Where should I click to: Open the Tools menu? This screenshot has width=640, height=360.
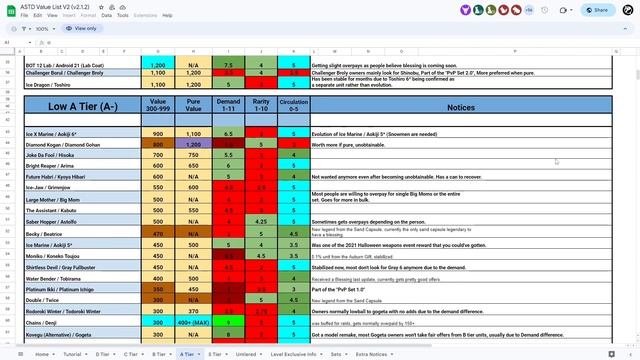tap(123, 16)
